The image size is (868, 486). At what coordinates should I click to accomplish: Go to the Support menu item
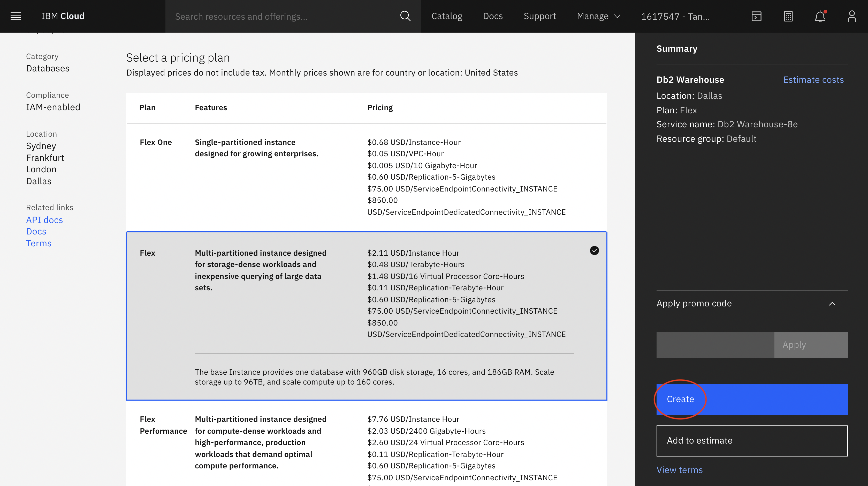pos(539,16)
